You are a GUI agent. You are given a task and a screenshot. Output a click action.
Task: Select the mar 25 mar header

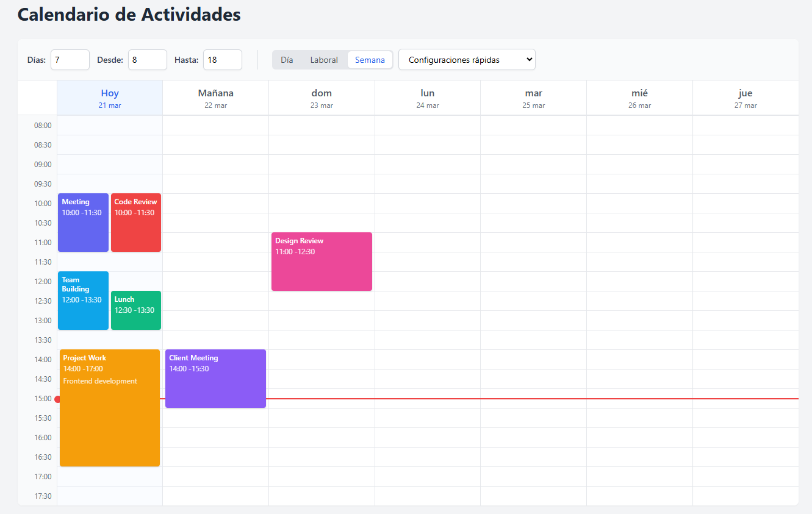pos(534,98)
